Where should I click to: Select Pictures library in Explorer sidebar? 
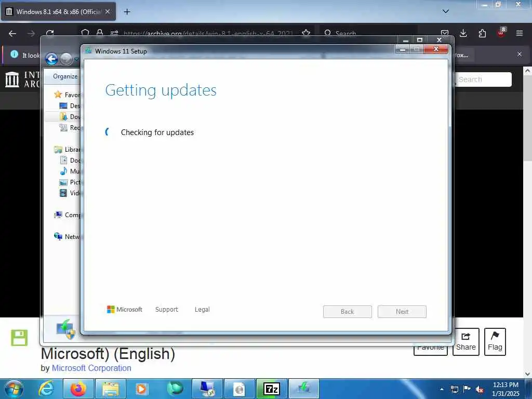pos(63,182)
